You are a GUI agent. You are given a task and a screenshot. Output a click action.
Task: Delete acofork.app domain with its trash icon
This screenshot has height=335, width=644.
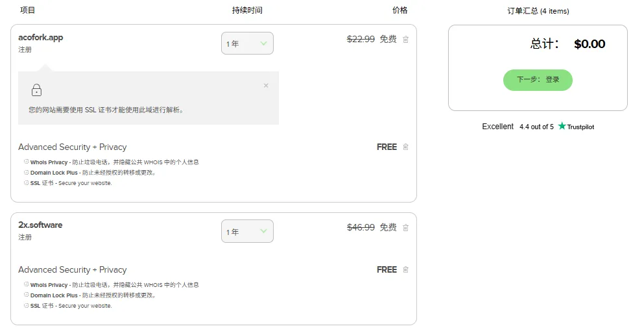(x=406, y=40)
